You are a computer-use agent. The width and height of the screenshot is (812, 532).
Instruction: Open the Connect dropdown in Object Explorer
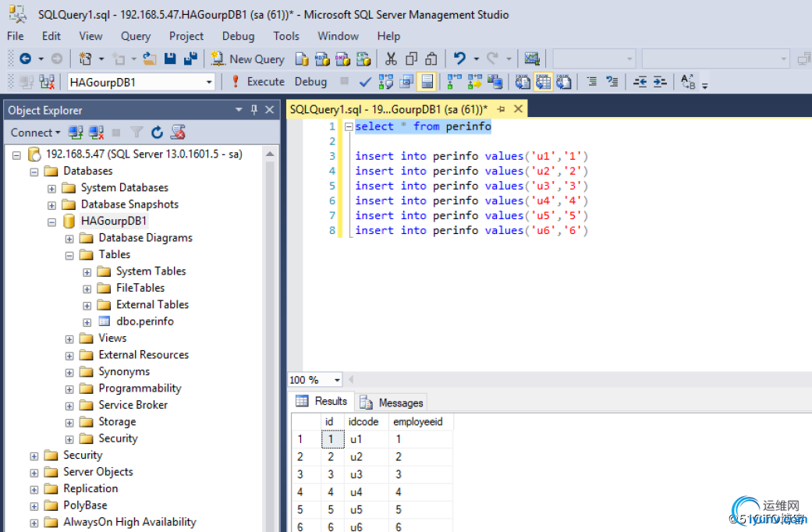(x=35, y=133)
